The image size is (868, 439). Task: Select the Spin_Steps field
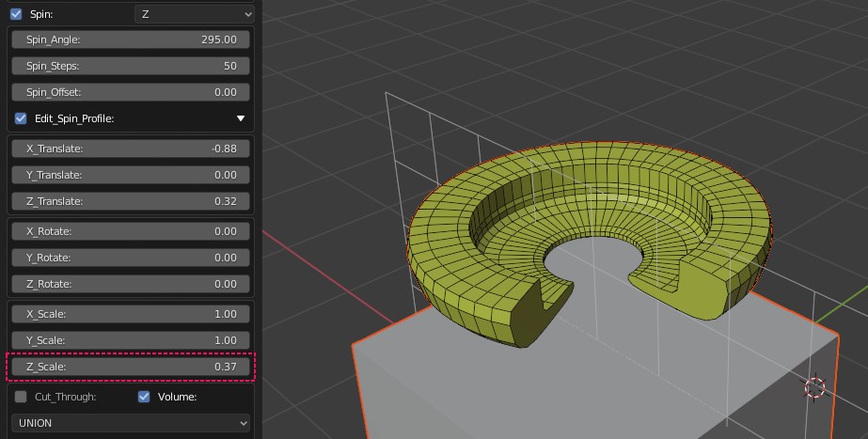click(x=131, y=66)
